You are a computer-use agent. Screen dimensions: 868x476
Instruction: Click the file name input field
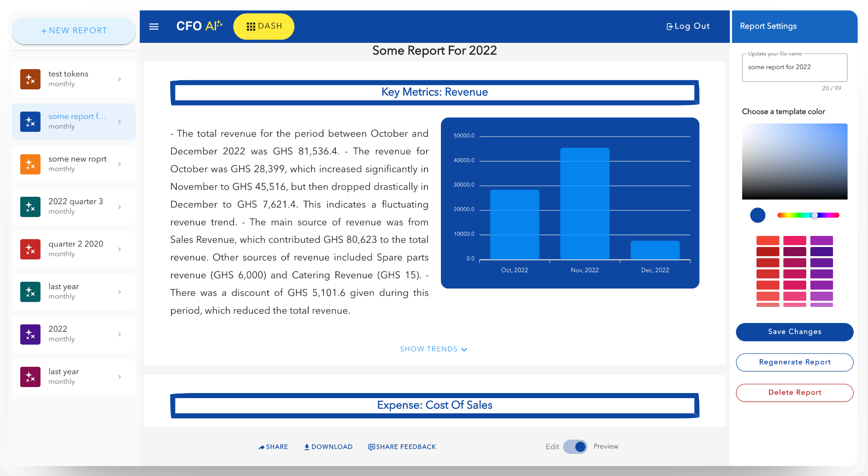pos(794,67)
